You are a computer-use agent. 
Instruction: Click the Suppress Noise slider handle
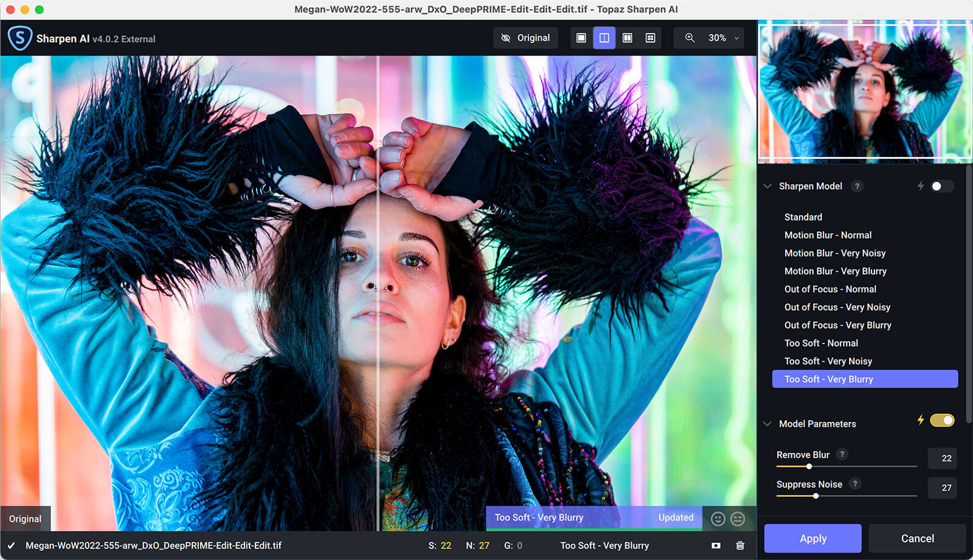point(816,496)
